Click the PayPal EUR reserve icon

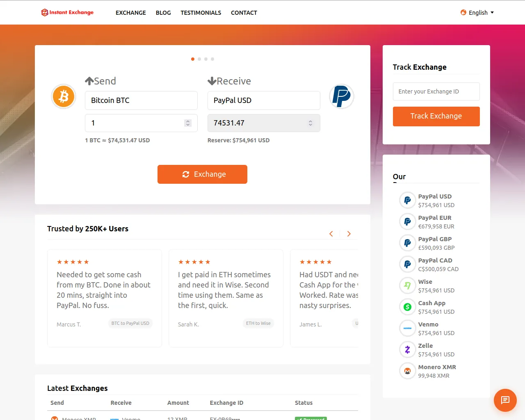coord(407,221)
